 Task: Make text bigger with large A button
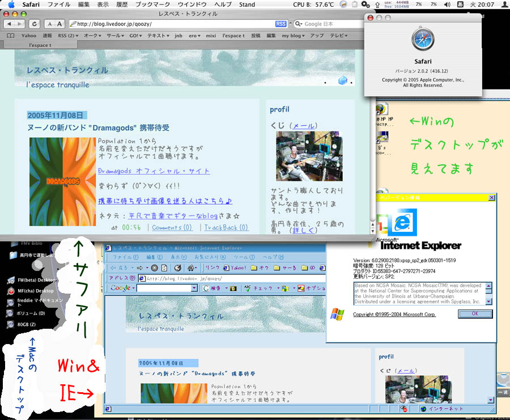click(59, 24)
